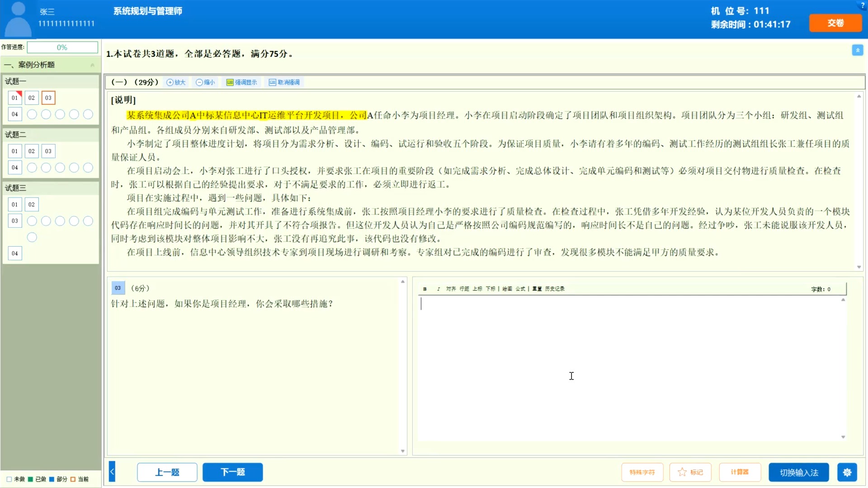The width and height of the screenshot is (868, 488).
Task: Click 切换输入法 to switch input method
Action: pyautogui.click(x=799, y=472)
